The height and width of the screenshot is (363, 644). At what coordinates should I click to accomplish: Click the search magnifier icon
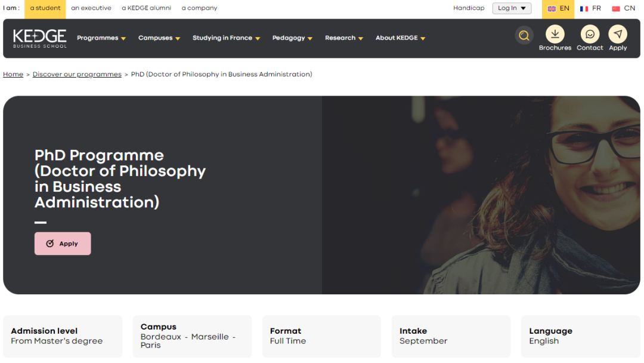(x=524, y=36)
